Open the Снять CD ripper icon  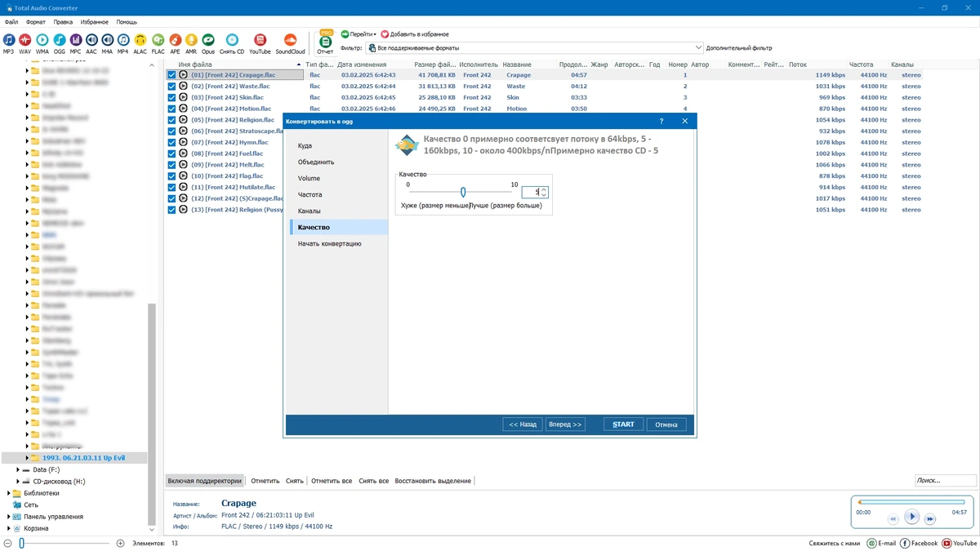232,40
